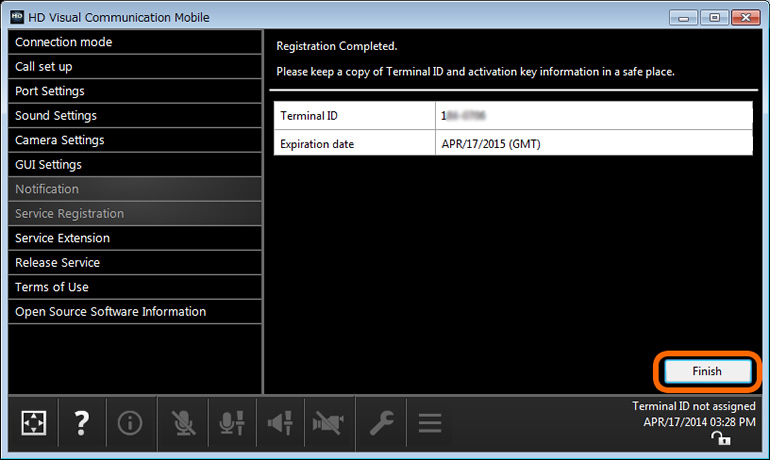This screenshot has width=770, height=460.
Task: Choose Release Service
Action: pos(135,263)
